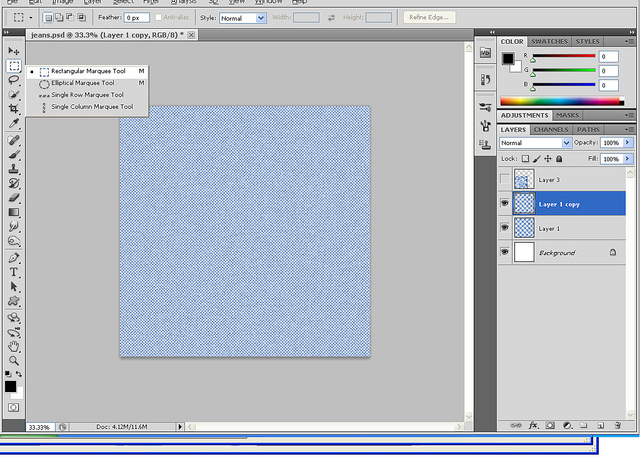
Task: Click the Feather input field
Action: tap(137, 18)
